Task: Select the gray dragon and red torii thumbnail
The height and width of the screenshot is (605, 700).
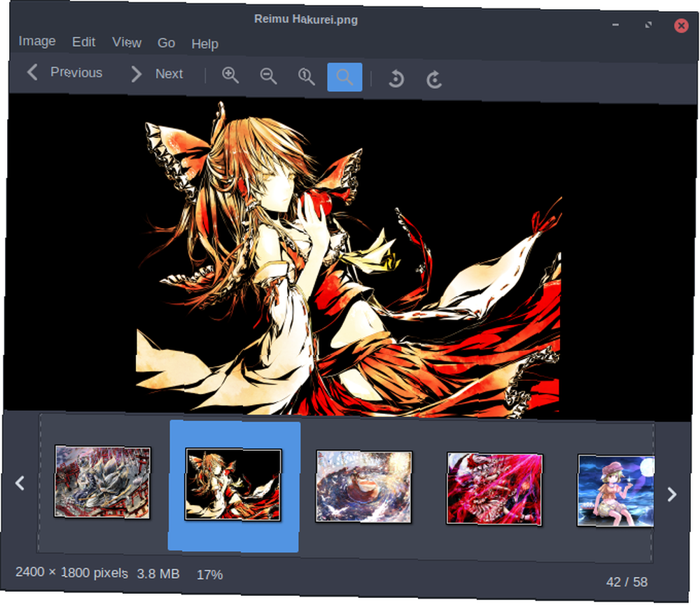Action: click(102, 482)
